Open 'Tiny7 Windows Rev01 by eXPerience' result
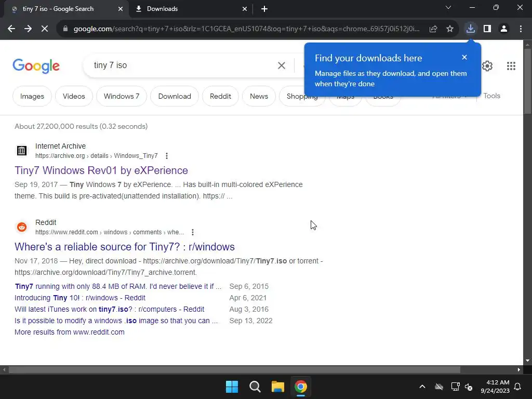532x399 pixels. click(x=101, y=170)
